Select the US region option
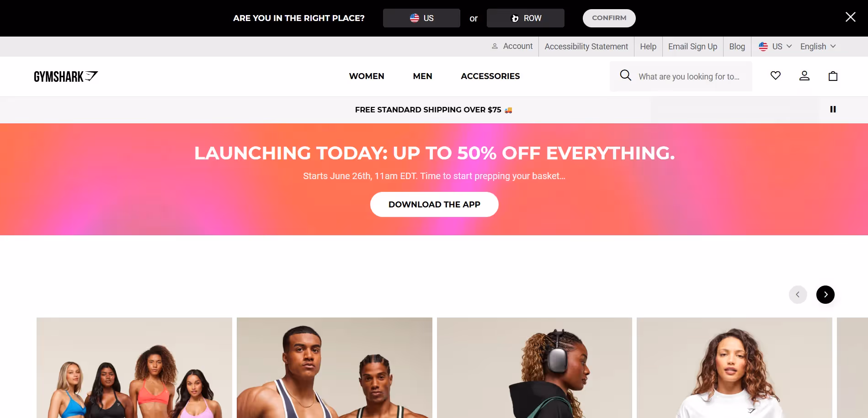The image size is (868, 418). pos(421,18)
